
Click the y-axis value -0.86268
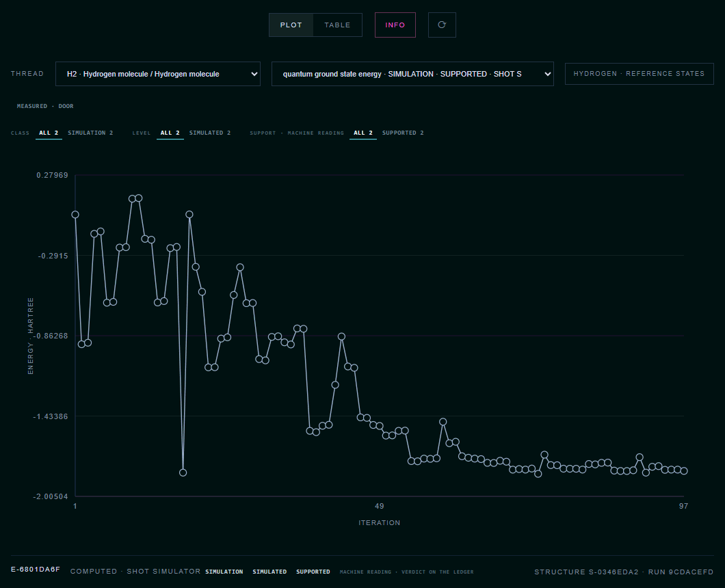pyautogui.click(x=51, y=336)
